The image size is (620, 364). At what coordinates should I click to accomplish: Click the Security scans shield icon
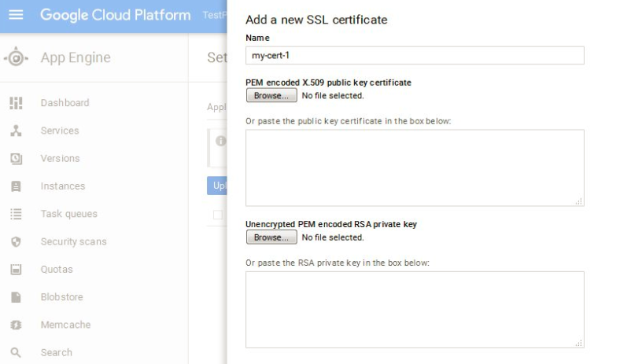tap(16, 242)
